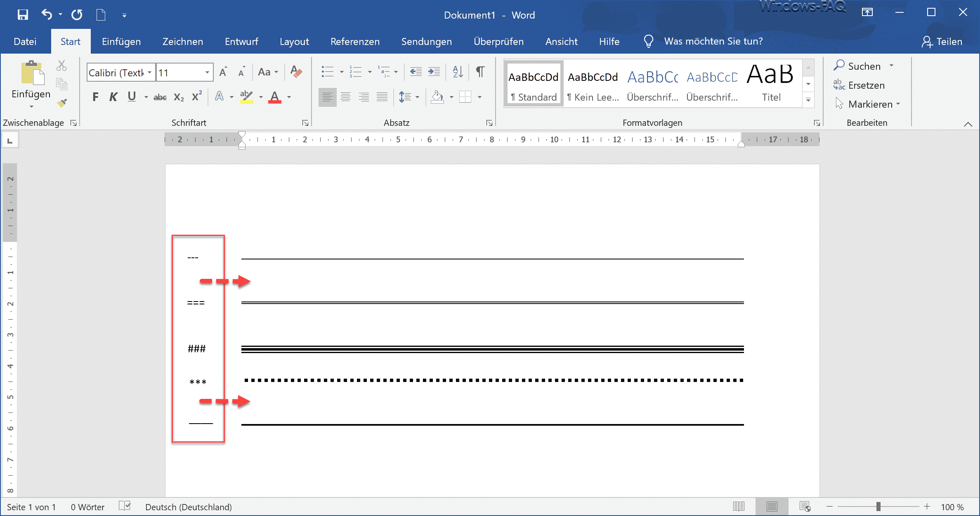Click the Format Painter brush icon
The width and height of the screenshot is (980, 516).
pyautogui.click(x=62, y=103)
